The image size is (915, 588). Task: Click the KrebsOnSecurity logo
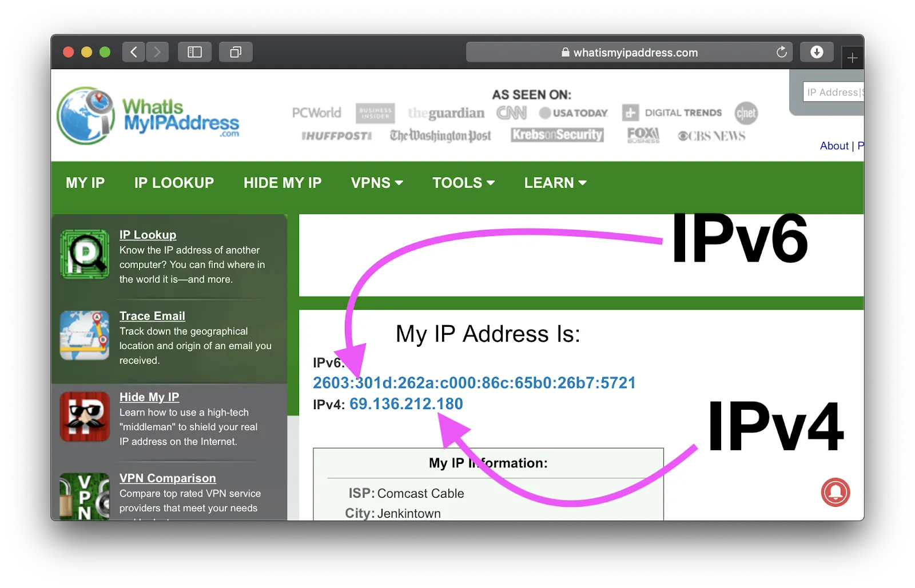557,135
